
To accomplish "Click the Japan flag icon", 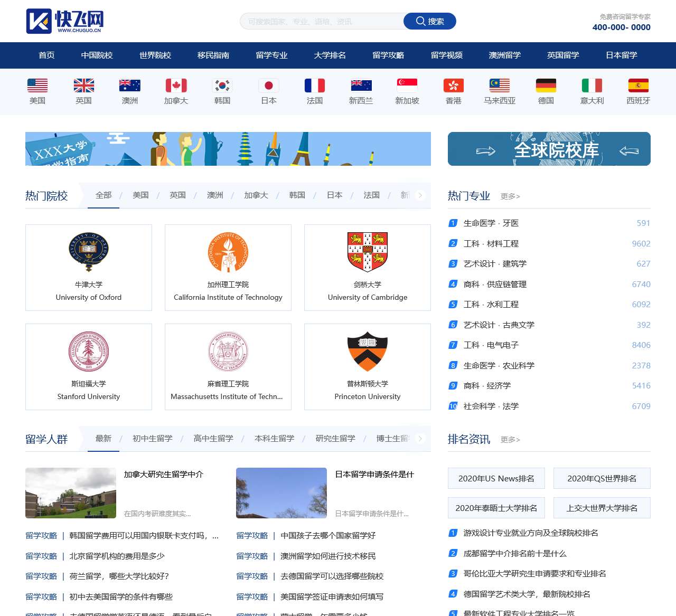I will 269,86.
